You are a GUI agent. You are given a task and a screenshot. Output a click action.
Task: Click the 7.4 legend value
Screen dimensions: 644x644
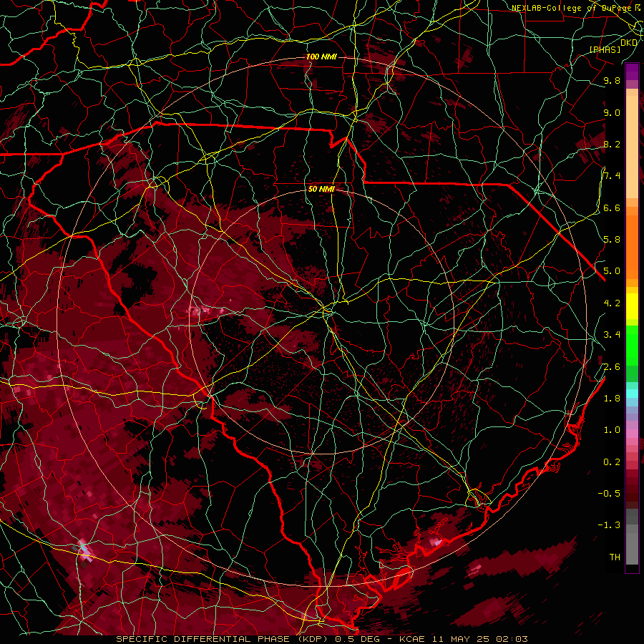pyautogui.click(x=612, y=176)
